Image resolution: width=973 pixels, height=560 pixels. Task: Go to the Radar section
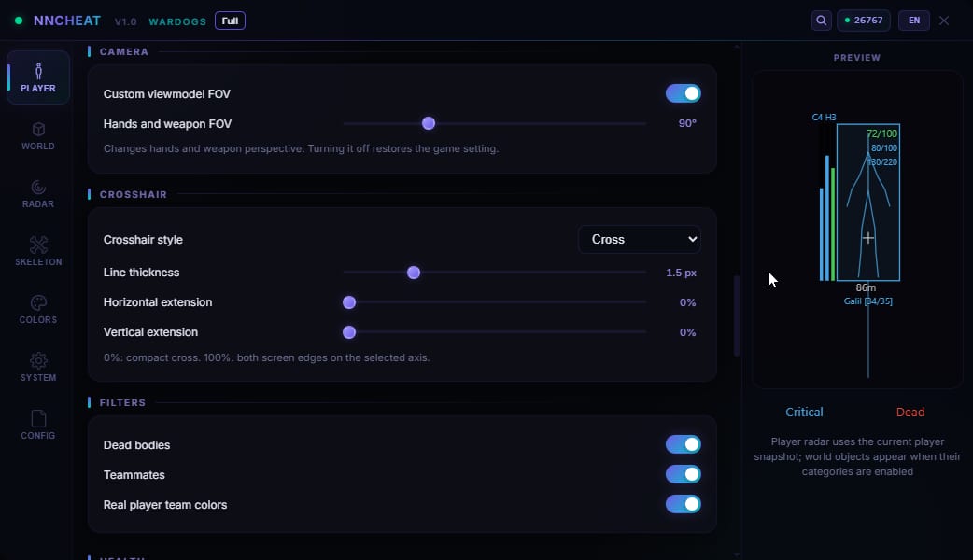38,194
